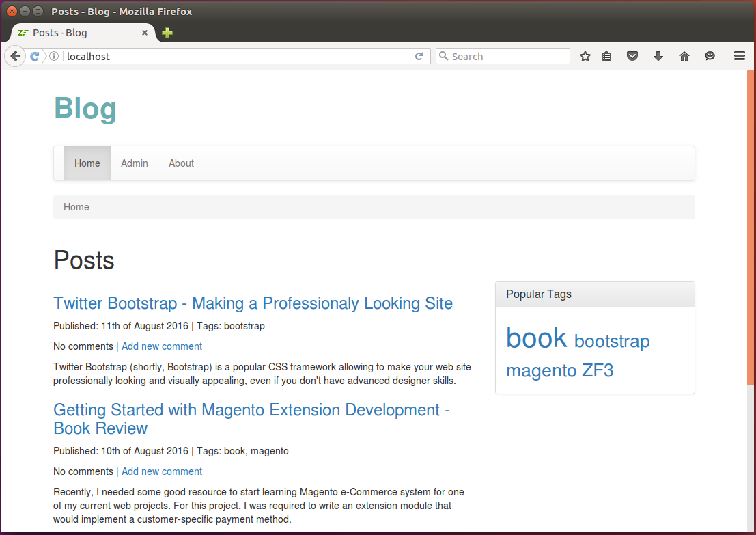Viewport: 756px width, 535px height.
Task: Reload the page with the address bar refresh icon
Action: coord(419,57)
